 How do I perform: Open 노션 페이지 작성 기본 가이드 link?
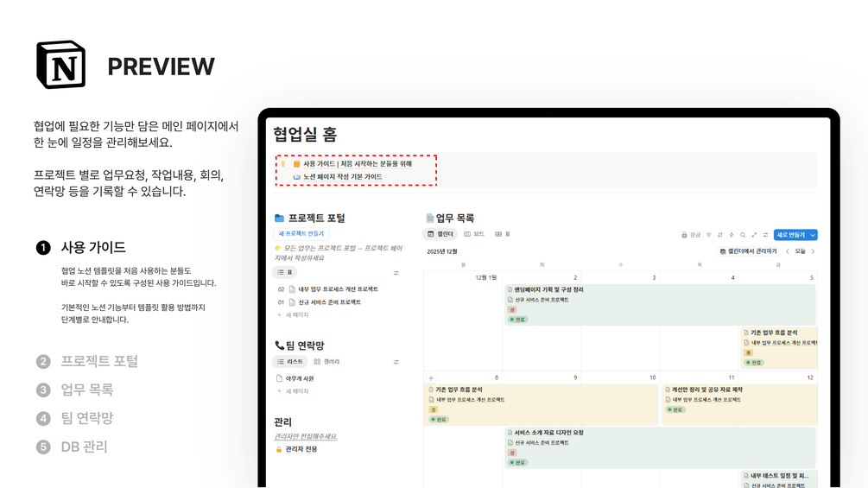coord(342,176)
